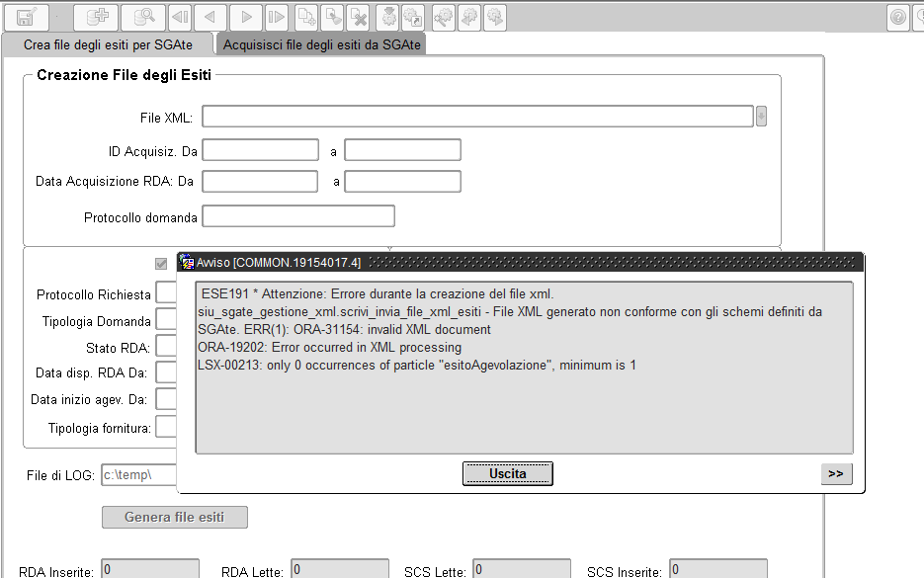Click the ID Acquisiz. Da field
The width and height of the screenshot is (924, 578).
261,150
